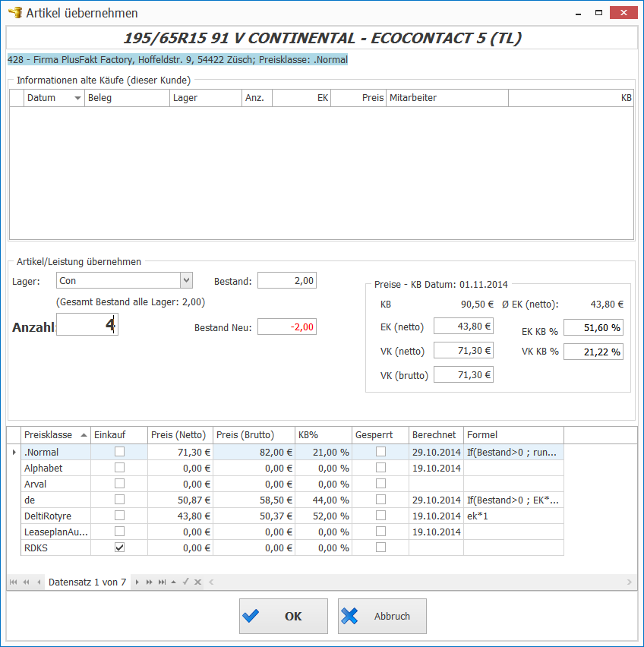Edit the EK (netto) price field
Image resolution: width=644 pixels, height=647 pixels.
pos(463,326)
